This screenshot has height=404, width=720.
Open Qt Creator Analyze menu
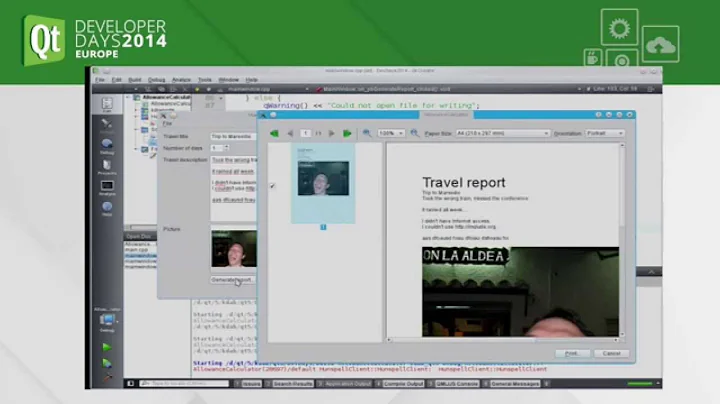coord(181,80)
